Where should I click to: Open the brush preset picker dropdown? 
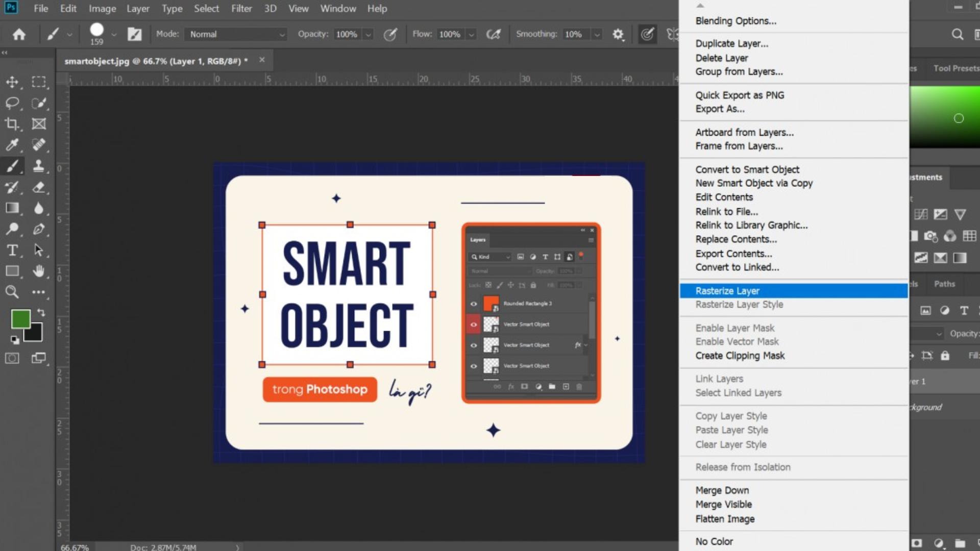click(114, 34)
